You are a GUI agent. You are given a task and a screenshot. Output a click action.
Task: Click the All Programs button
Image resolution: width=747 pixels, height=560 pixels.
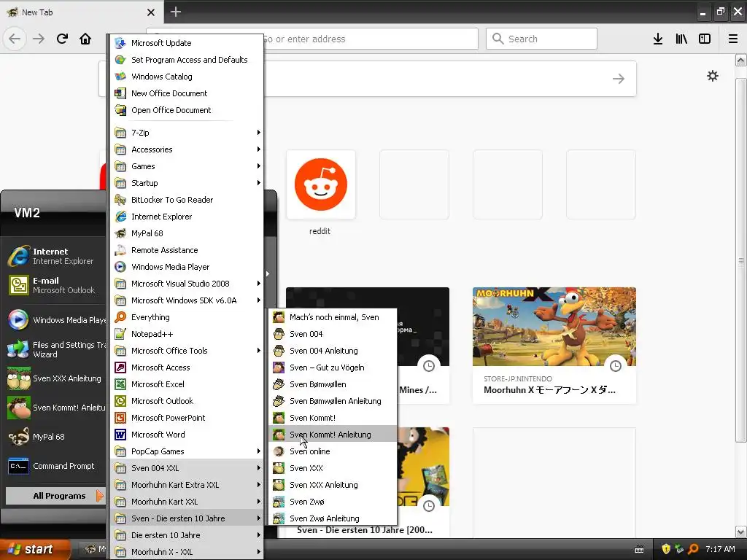55,496
